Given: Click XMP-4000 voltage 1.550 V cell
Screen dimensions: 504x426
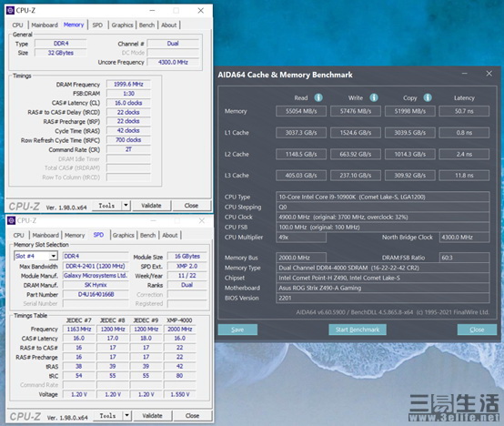Looking at the screenshot, I should click(x=180, y=394).
